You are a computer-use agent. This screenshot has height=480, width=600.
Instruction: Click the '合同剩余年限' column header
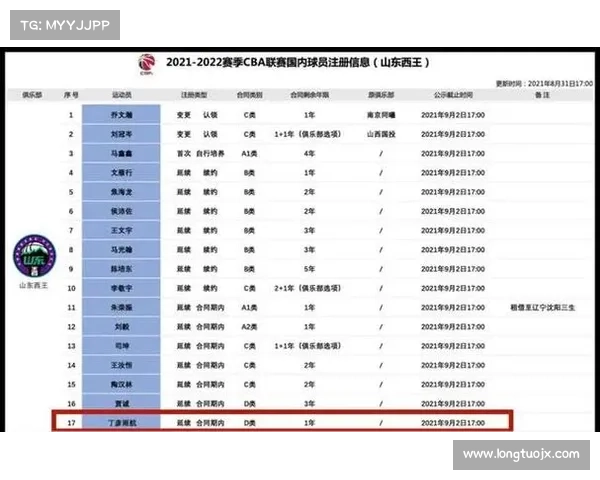coord(310,95)
